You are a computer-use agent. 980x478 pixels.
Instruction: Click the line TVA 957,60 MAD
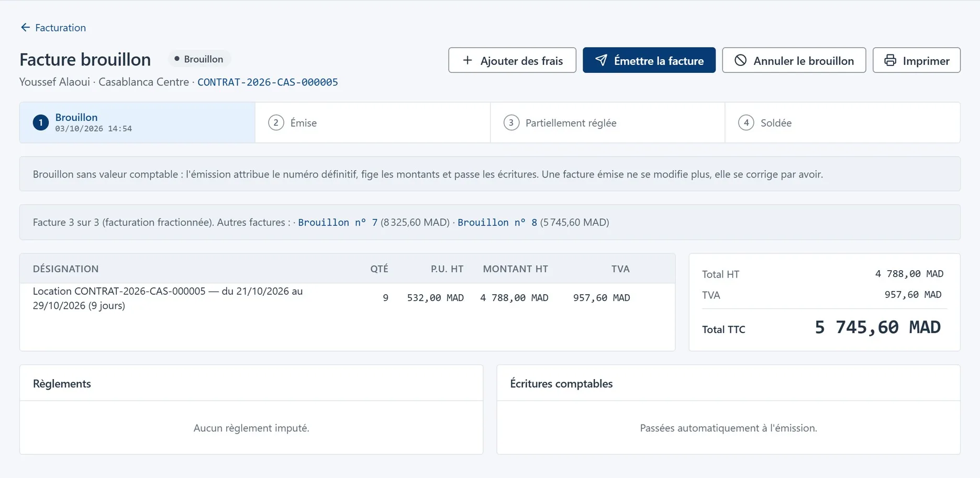pos(602,298)
